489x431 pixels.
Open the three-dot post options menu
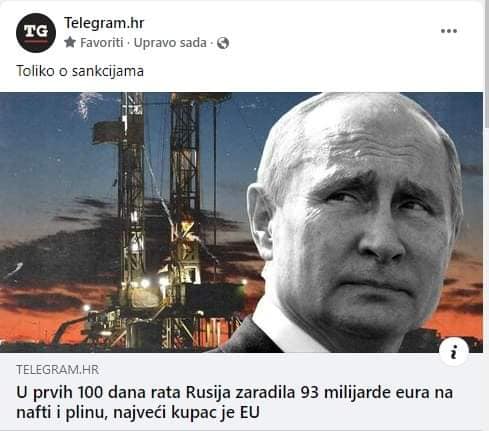pyautogui.click(x=449, y=31)
